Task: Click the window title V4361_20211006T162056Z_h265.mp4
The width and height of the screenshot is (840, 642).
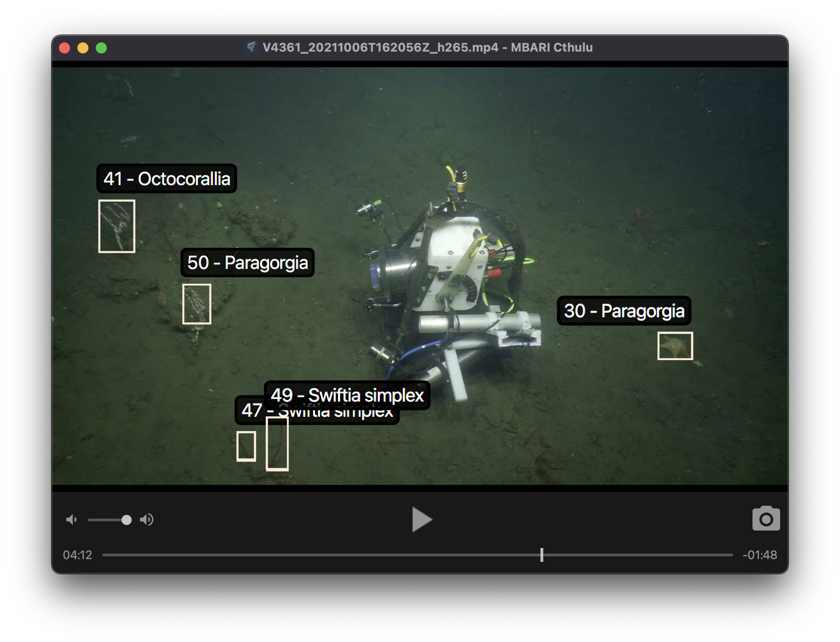Action: click(380, 47)
